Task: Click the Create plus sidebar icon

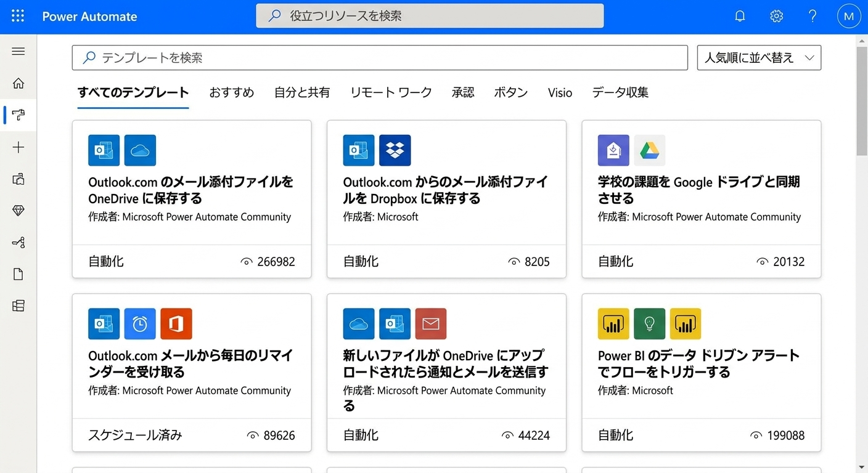Action: coord(18,147)
